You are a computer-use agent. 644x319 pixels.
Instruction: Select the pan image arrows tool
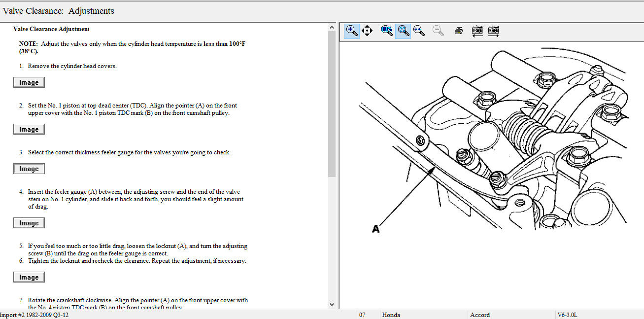(367, 31)
